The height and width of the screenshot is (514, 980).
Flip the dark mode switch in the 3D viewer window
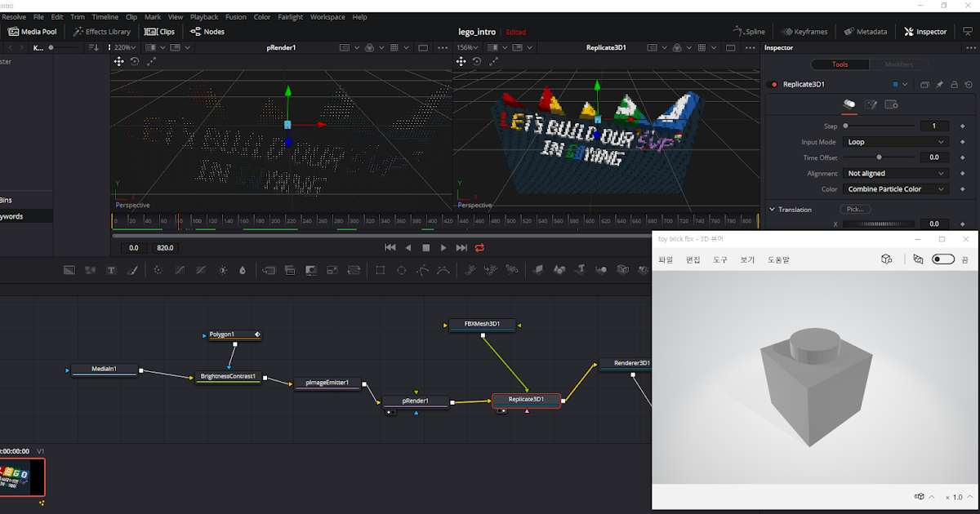click(x=942, y=257)
